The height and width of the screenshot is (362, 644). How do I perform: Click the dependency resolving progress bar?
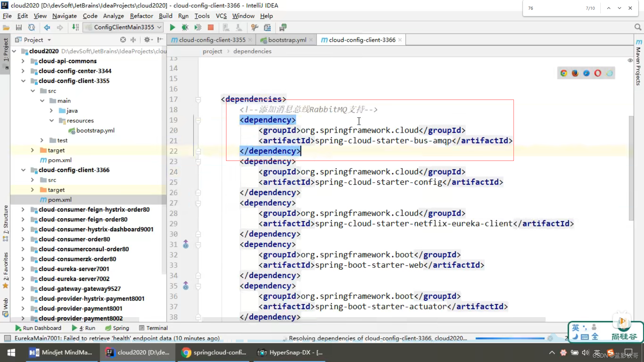[510, 339]
